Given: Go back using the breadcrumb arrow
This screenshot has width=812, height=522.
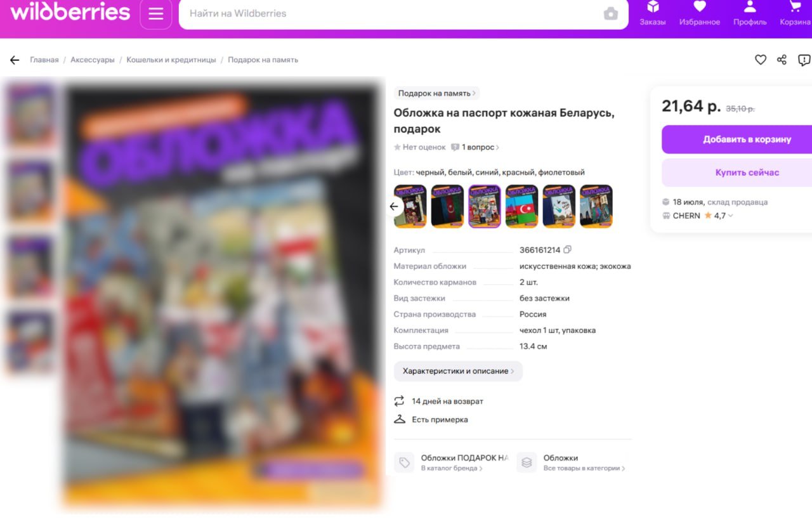Looking at the screenshot, I should (15, 60).
